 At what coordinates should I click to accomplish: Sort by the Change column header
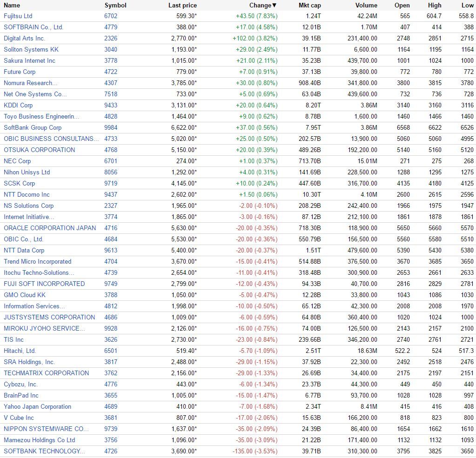pos(263,5)
